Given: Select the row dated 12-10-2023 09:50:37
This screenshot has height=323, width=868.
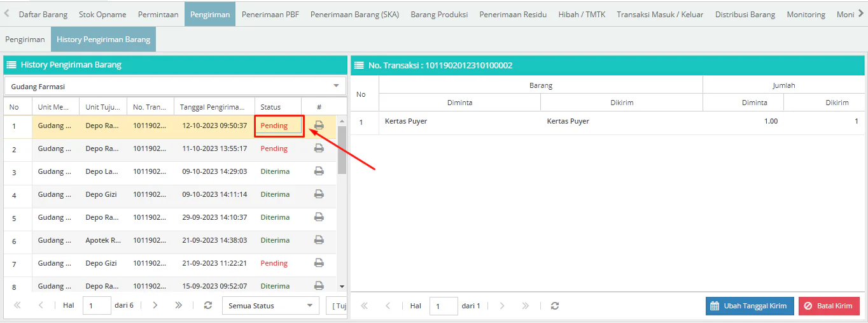Looking at the screenshot, I should tap(170, 126).
